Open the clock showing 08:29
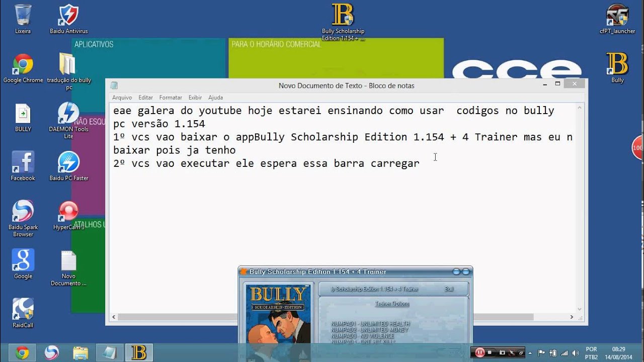The image size is (644, 362). pyautogui.click(x=618, y=352)
